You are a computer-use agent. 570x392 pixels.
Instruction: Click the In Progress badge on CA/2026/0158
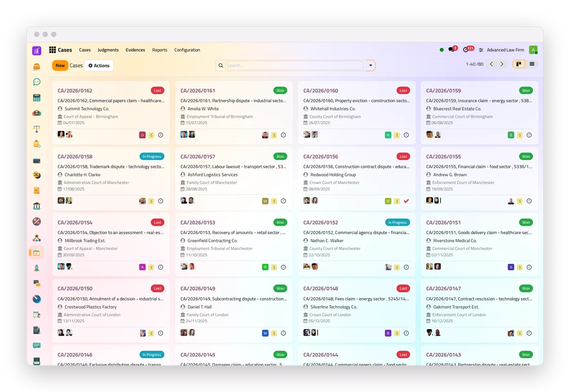click(152, 157)
